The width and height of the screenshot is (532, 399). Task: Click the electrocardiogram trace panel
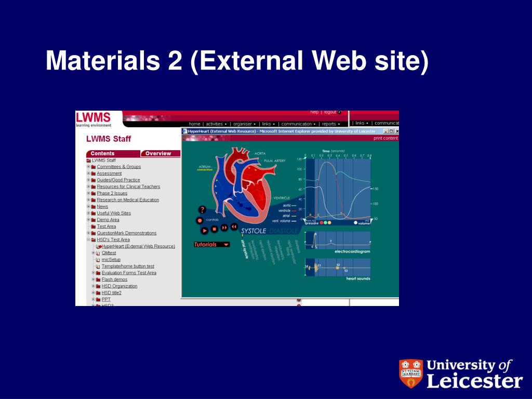click(338, 240)
